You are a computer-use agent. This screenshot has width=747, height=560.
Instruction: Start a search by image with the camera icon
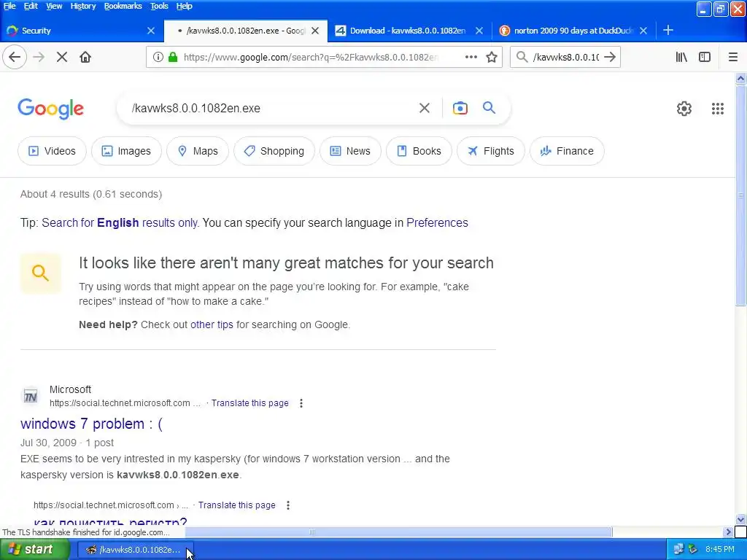[x=460, y=108]
